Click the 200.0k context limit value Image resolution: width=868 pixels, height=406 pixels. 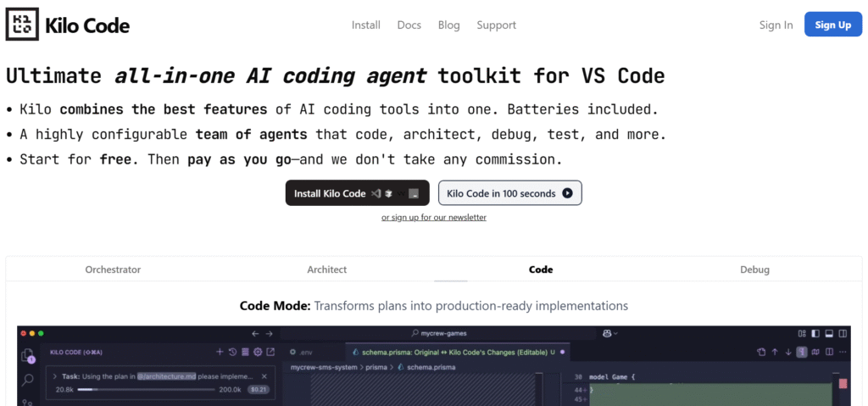tap(230, 389)
